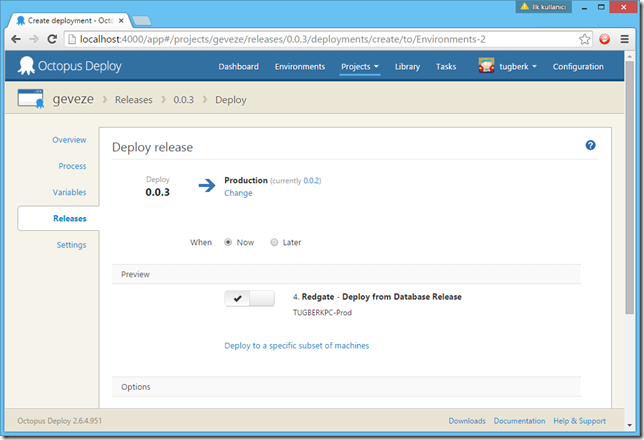Click the TUGBERKPC-Prod machine text
Viewport: 644px width, 440px height.
322,313
